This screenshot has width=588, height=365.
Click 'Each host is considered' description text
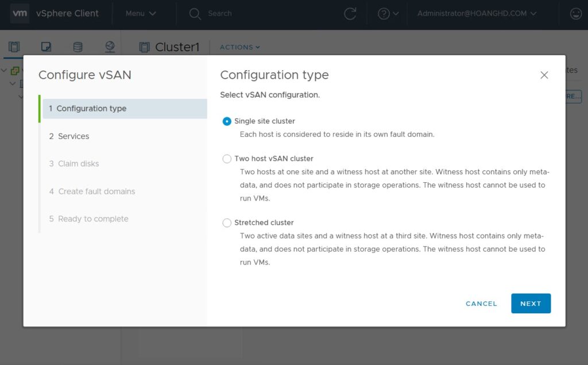(x=337, y=135)
